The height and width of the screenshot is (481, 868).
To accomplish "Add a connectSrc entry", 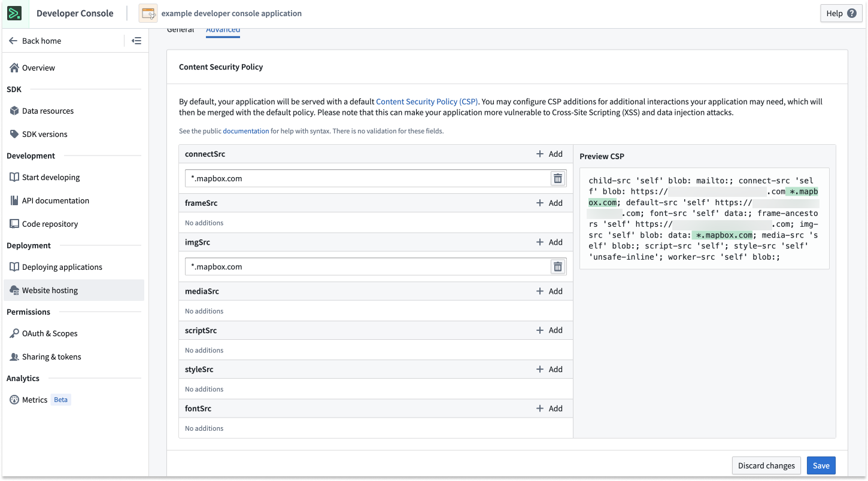I will click(550, 154).
